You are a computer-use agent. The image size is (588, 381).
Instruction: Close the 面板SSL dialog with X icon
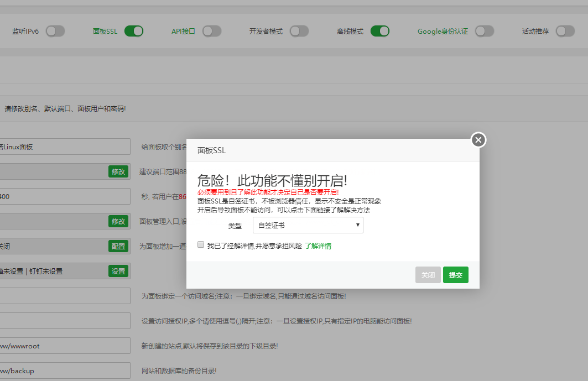pyautogui.click(x=478, y=140)
